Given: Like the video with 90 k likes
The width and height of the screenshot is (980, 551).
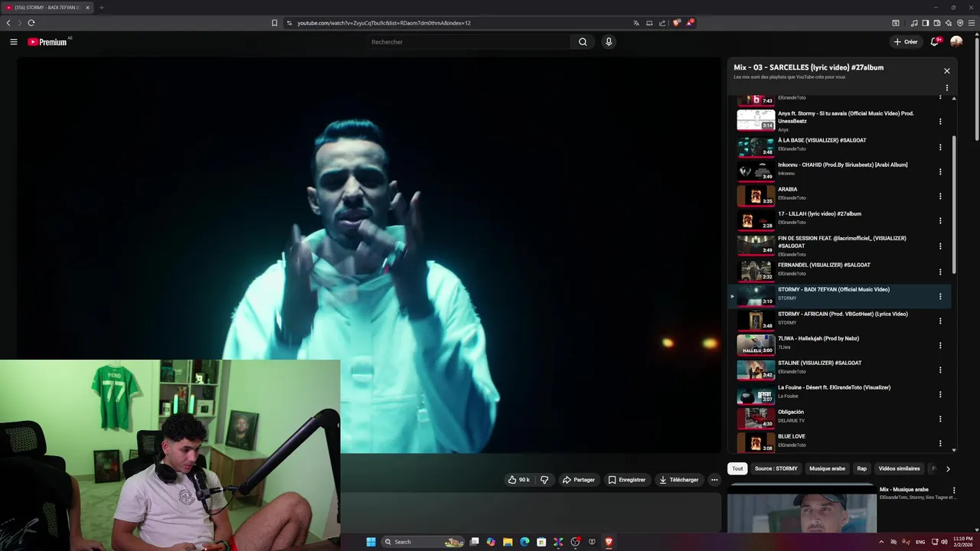Looking at the screenshot, I should 518,480.
